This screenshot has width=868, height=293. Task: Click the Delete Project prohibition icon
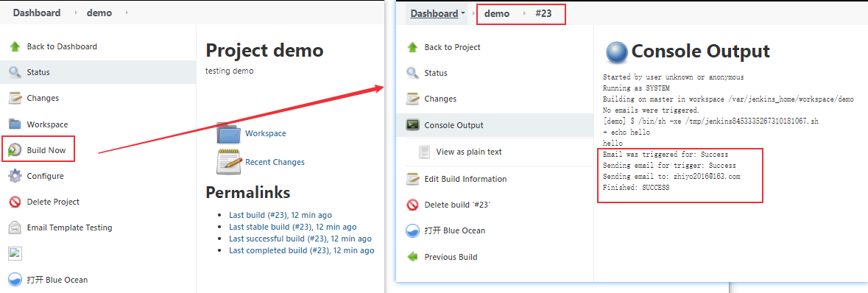[15, 202]
